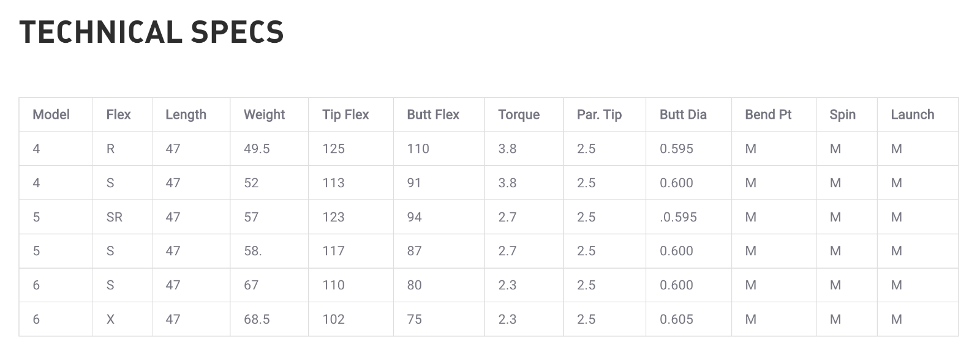
Task: Select the Torque column header
Action: [519, 114]
